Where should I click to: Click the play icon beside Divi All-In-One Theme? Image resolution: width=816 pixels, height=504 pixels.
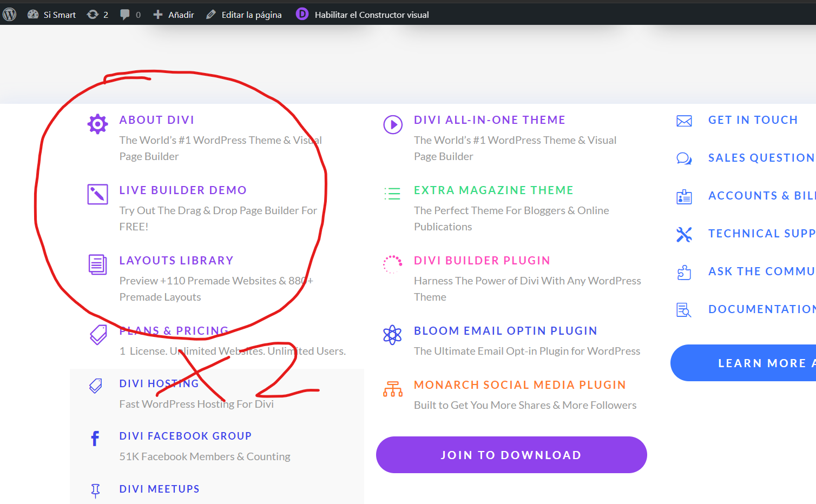(393, 124)
